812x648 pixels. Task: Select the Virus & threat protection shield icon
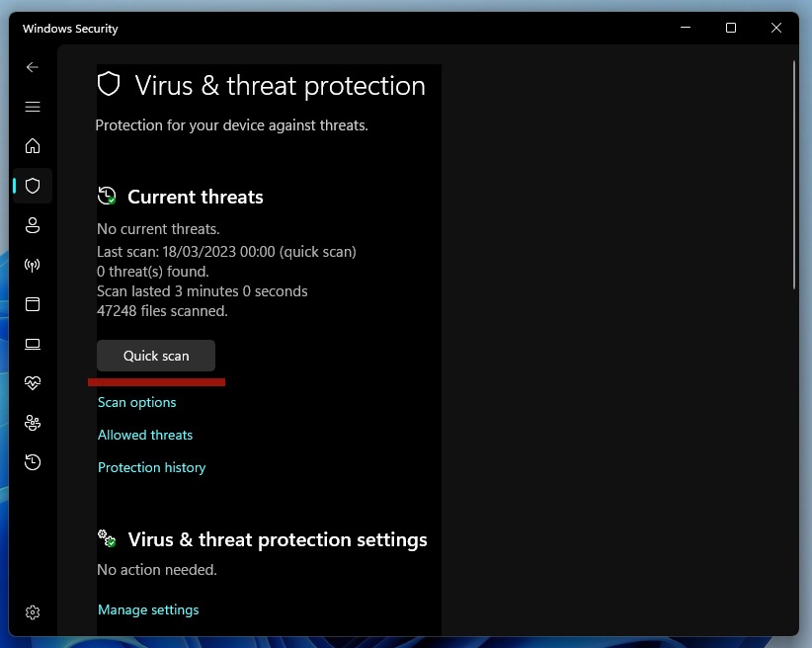(x=33, y=185)
